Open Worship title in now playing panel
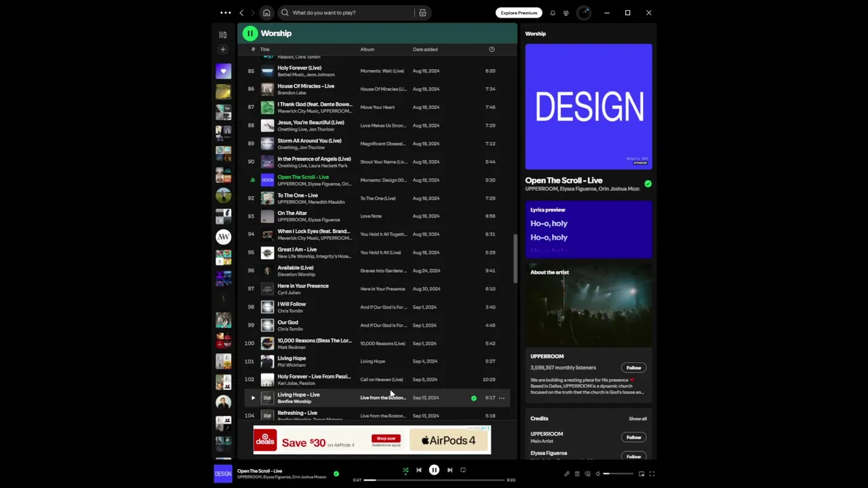 click(535, 34)
